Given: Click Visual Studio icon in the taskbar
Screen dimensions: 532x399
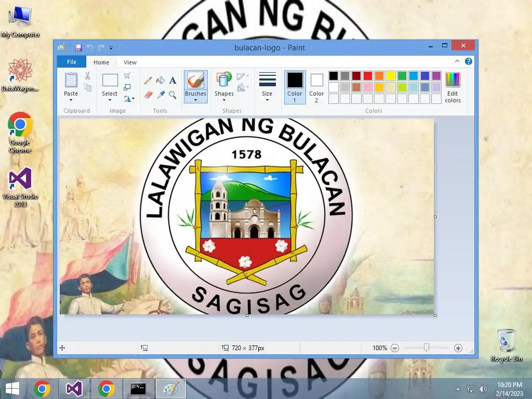Looking at the screenshot, I should coord(74,389).
